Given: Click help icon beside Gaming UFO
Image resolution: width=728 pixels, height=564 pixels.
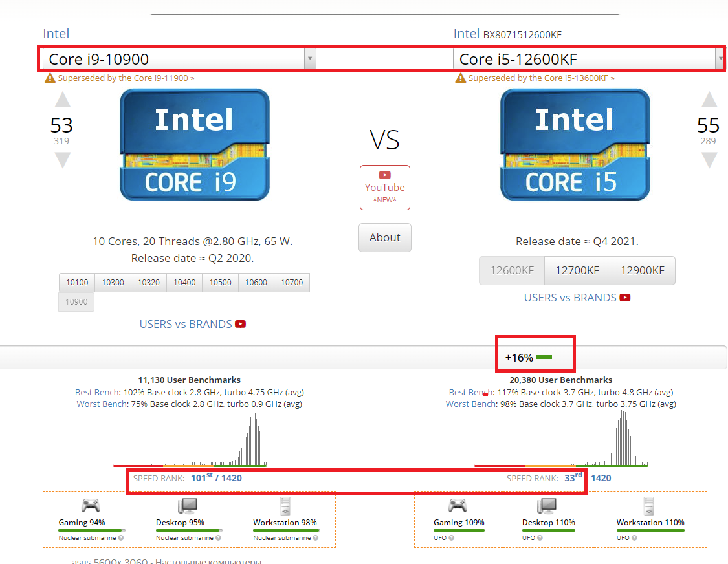Looking at the screenshot, I should tap(451, 538).
